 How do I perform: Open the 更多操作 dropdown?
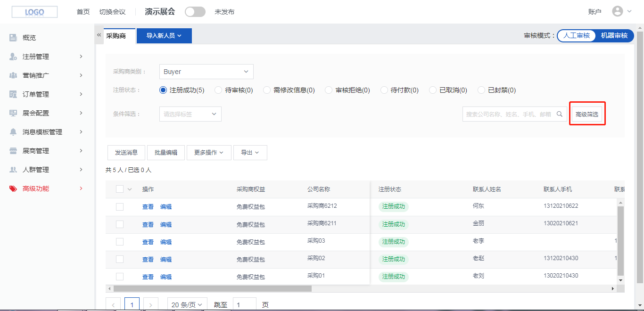(208, 153)
